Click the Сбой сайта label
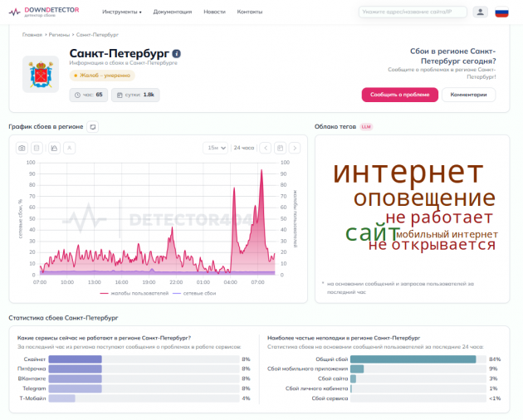The width and height of the screenshot is (523, 420). tap(333, 378)
